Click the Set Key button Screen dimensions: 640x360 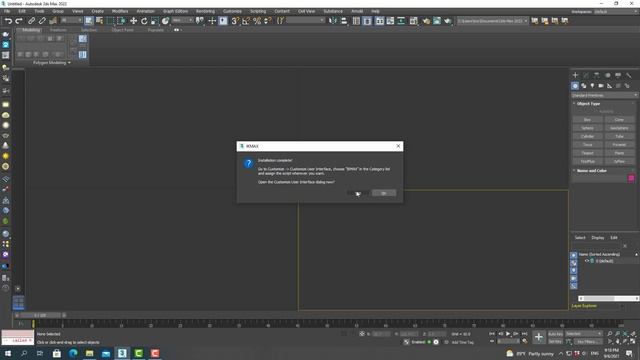point(555,341)
